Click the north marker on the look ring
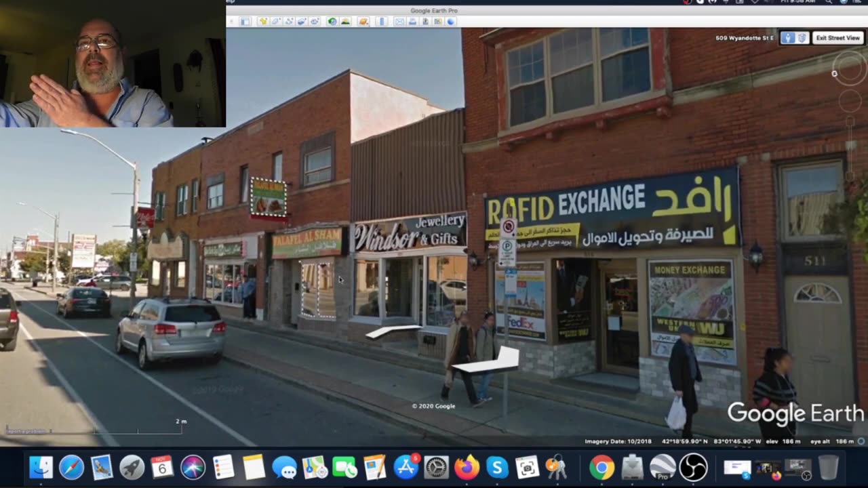Screen dimensions: 868x488 pos(835,73)
